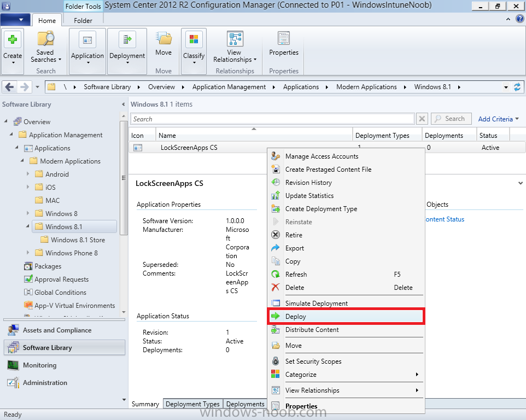Click the red Delete X icon
This screenshot has width=526, height=420.
coord(276,287)
